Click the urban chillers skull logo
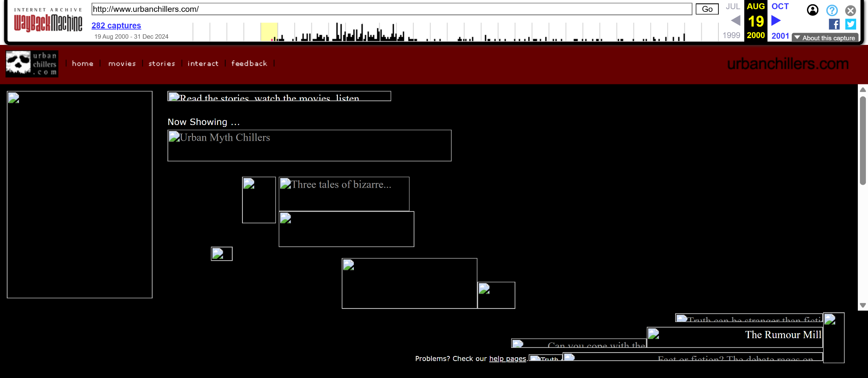The height and width of the screenshot is (378, 868). point(32,64)
